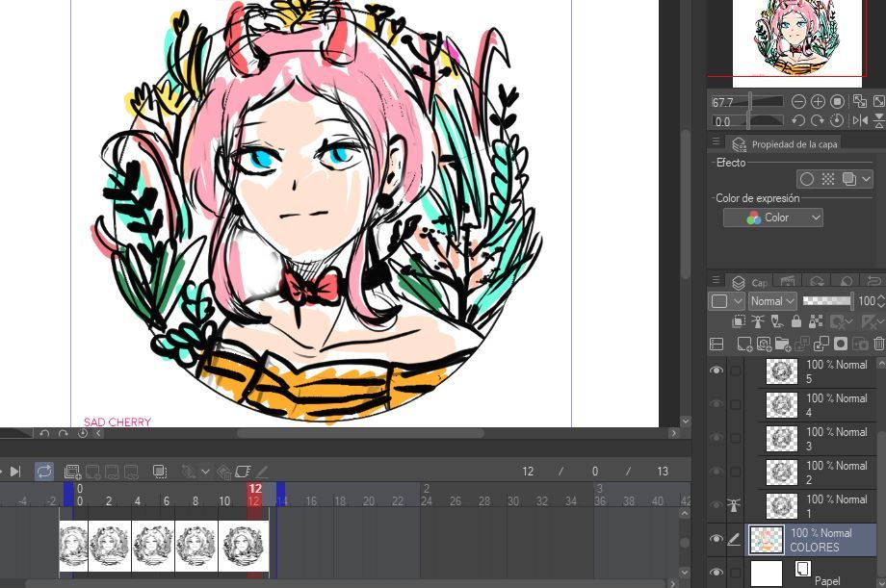The width and height of the screenshot is (886, 588).
Task: Reset zoom to 100% in Navigator
Action: pos(838,101)
